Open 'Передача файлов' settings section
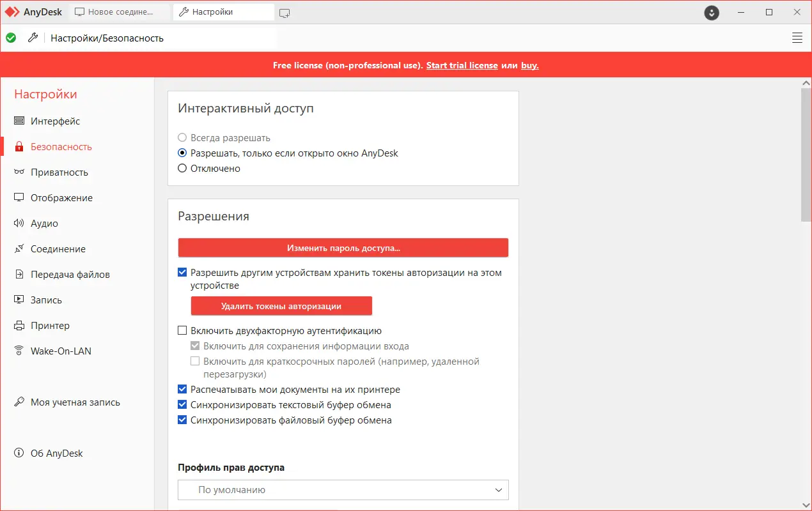The width and height of the screenshot is (812, 511). point(70,274)
